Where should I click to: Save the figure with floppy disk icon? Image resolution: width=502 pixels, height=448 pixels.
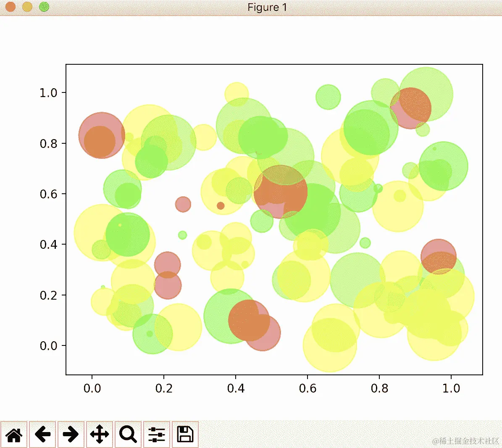(x=185, y=434)
